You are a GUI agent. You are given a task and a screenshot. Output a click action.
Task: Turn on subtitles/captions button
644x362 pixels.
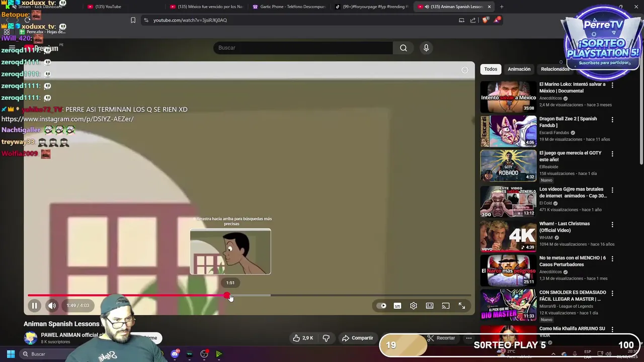pos(397,306)
